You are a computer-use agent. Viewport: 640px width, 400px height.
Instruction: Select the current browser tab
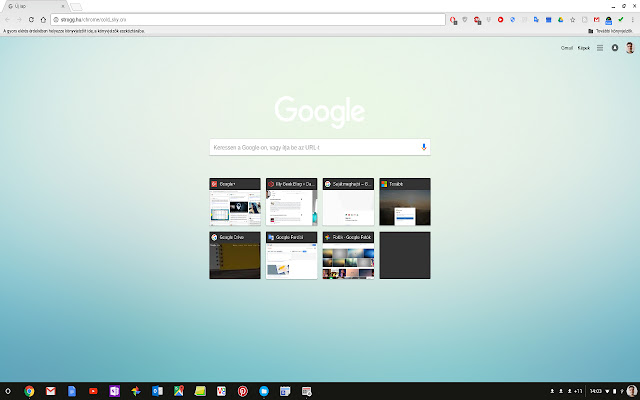pos(35,6)
